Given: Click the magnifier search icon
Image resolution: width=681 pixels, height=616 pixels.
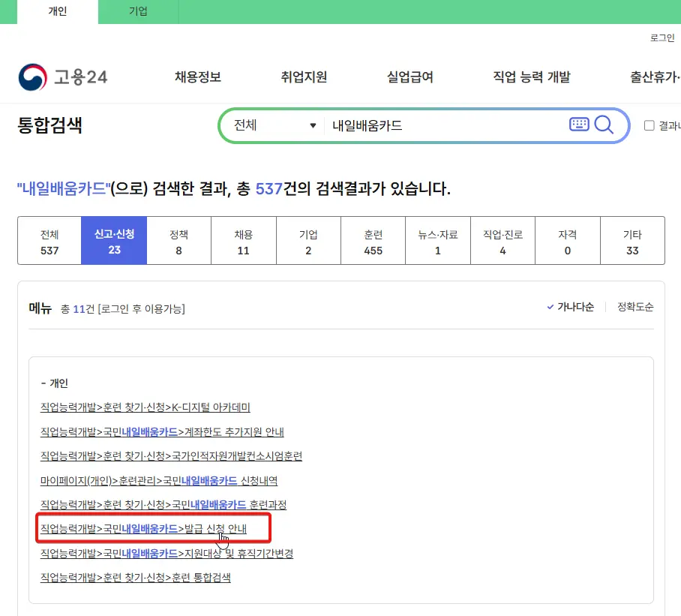Looking at the screenshot, I should tap(604, 125).
